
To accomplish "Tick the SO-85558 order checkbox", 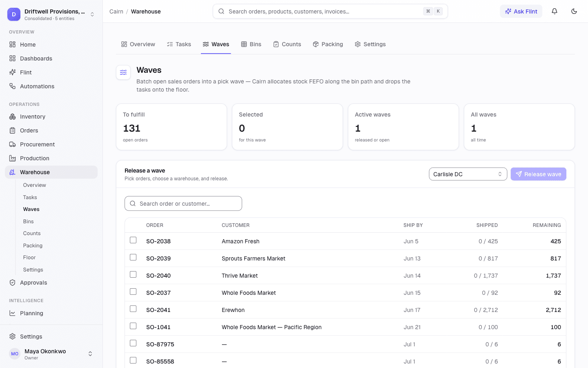I will [x=133, y=360].
